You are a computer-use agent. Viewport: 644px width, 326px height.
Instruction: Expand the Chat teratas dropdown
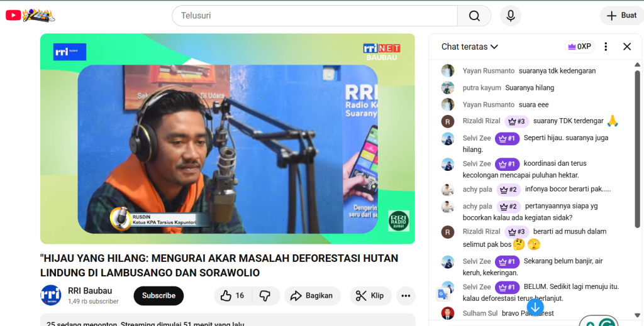[469, 46]
